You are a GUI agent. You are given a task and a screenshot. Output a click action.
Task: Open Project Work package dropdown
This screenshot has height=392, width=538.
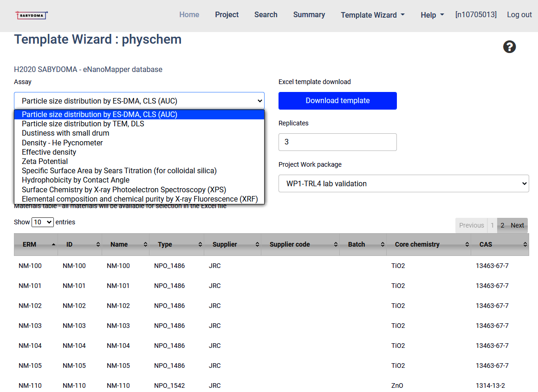(x=403, y=183)
